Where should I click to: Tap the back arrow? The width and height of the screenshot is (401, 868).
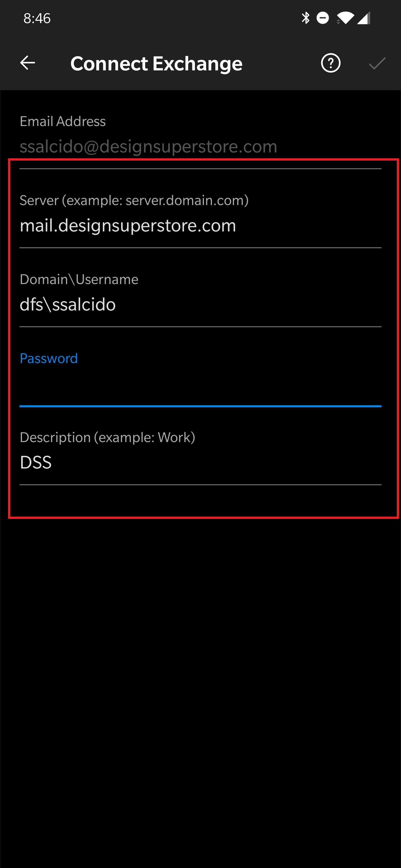click(x=28, y=63)
